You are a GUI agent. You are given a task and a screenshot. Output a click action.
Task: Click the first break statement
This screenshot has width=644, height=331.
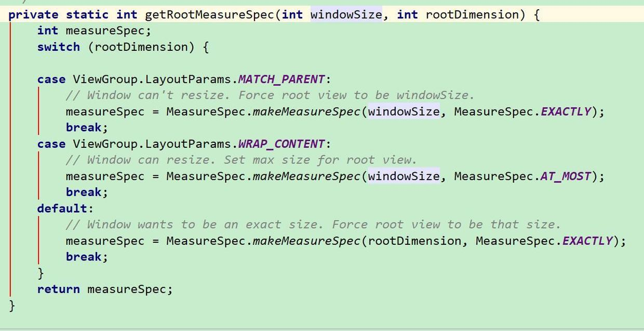[86, 127]
